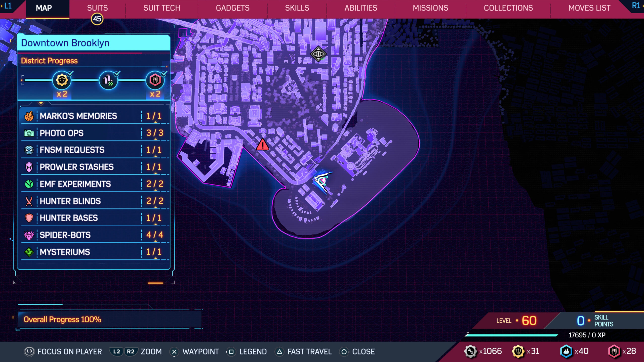Click the tech parts counter icon
Screen dimensions: 644x362
pyautogui.click(x=470, y=351)
